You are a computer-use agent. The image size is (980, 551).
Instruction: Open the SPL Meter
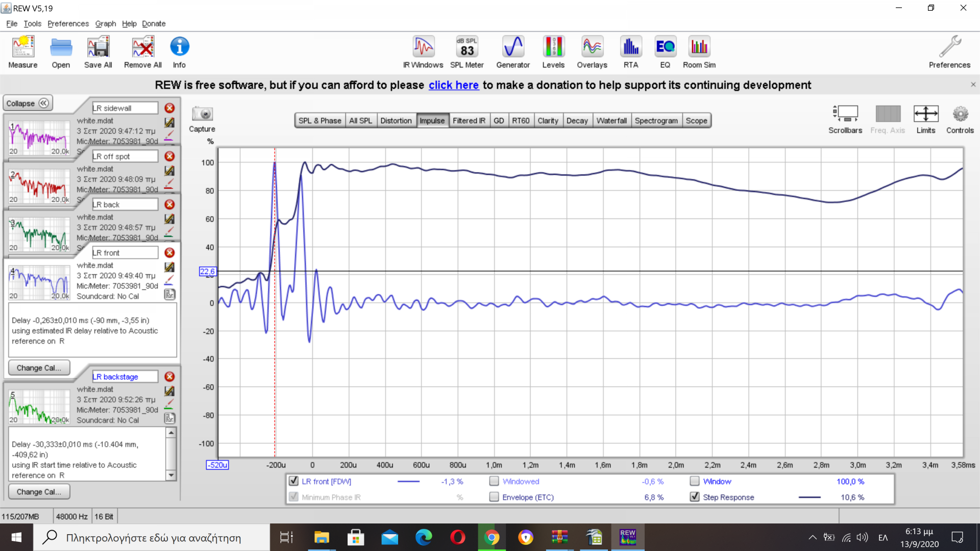[x=467, y=52]
